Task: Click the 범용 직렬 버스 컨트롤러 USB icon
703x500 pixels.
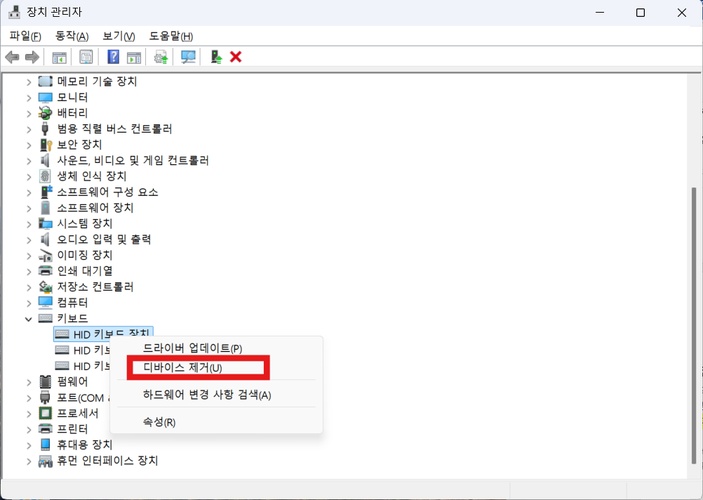Action: (x=45, y=129)
